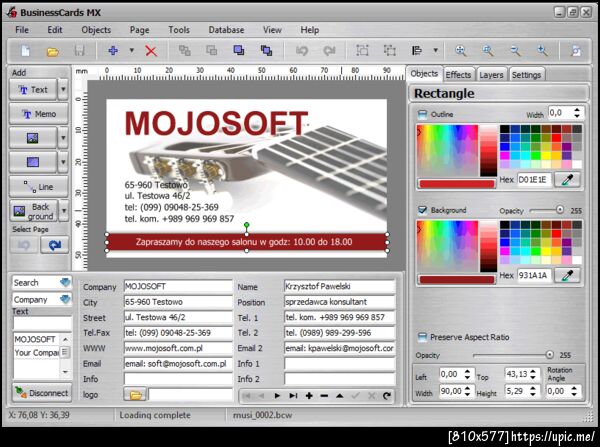Switch to the Effects tab

(x=458, y=75)
